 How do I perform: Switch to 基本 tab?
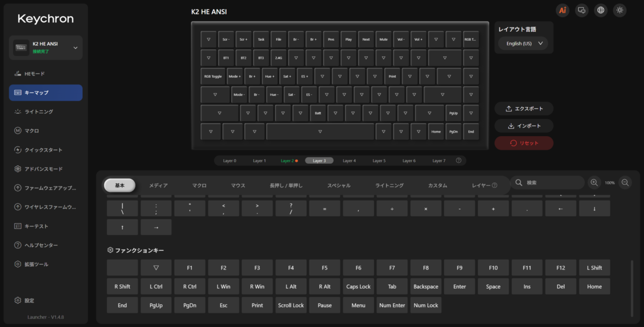120,185
